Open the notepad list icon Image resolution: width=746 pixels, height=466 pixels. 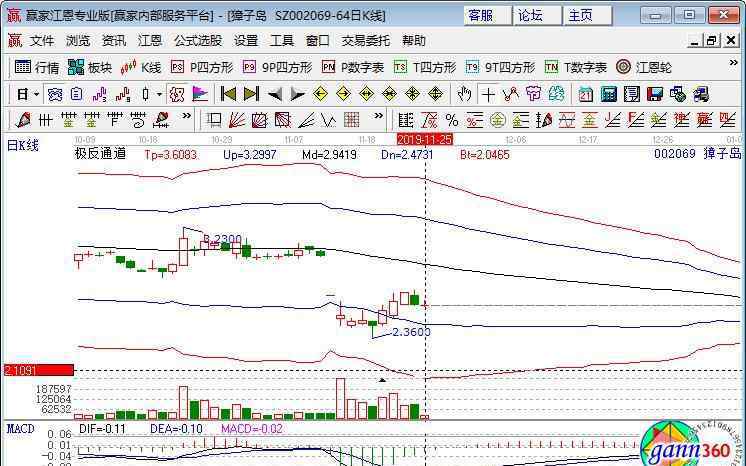[632, 94]
